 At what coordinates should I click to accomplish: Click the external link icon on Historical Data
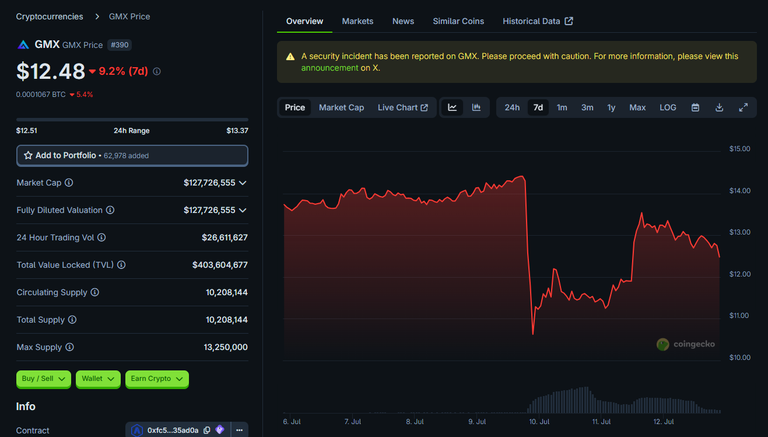(569, 21)
